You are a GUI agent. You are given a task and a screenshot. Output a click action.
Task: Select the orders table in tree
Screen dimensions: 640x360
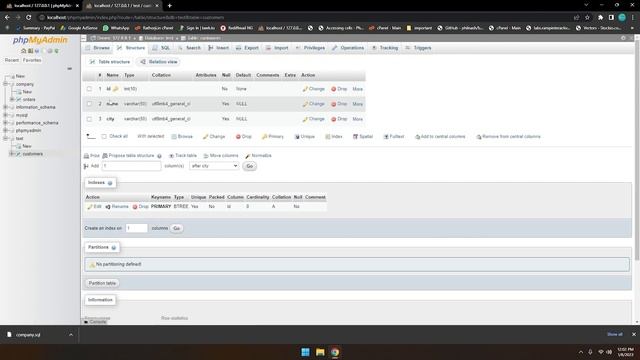click(29, 100)
